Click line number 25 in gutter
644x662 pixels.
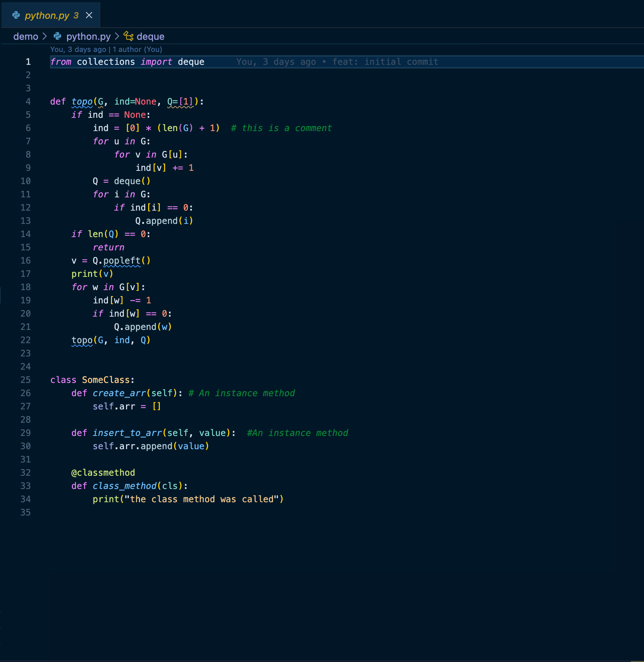(x=25, y=380)
